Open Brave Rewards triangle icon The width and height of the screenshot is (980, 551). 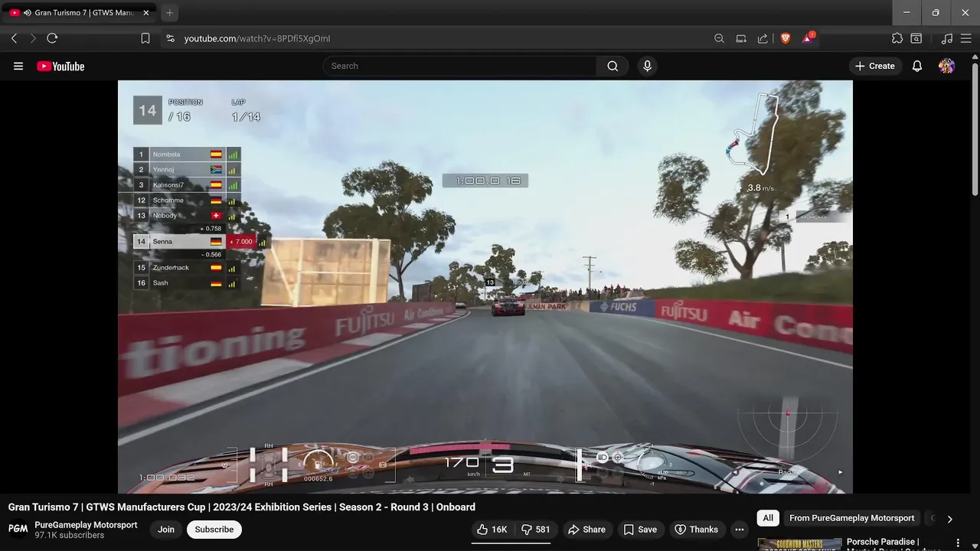click(x=808, y=37)
